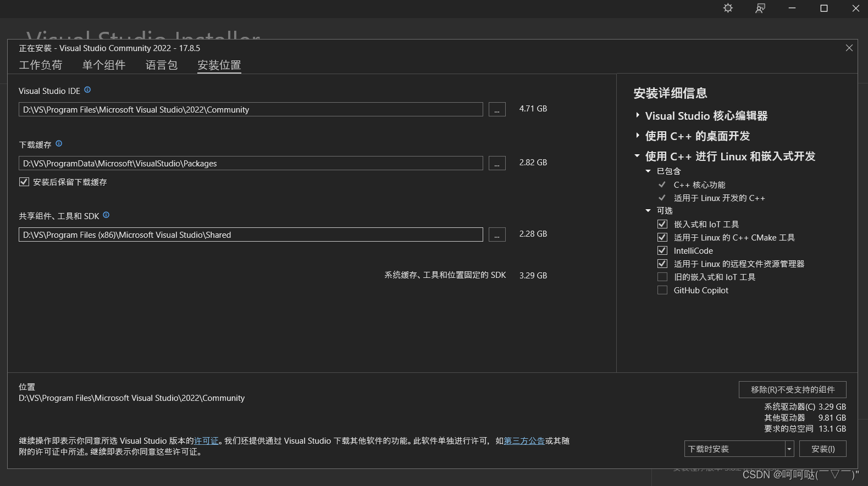Toggle 安装后保留下载缓存 checkbox
The height and width of the screenshot is (486, 868).
pos(24,182)
